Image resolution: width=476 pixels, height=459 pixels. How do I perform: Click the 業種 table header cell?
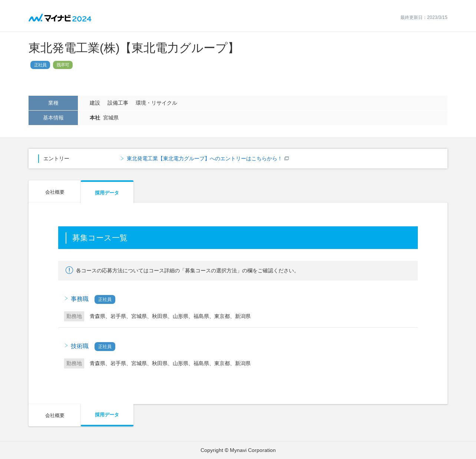[53, 103]
